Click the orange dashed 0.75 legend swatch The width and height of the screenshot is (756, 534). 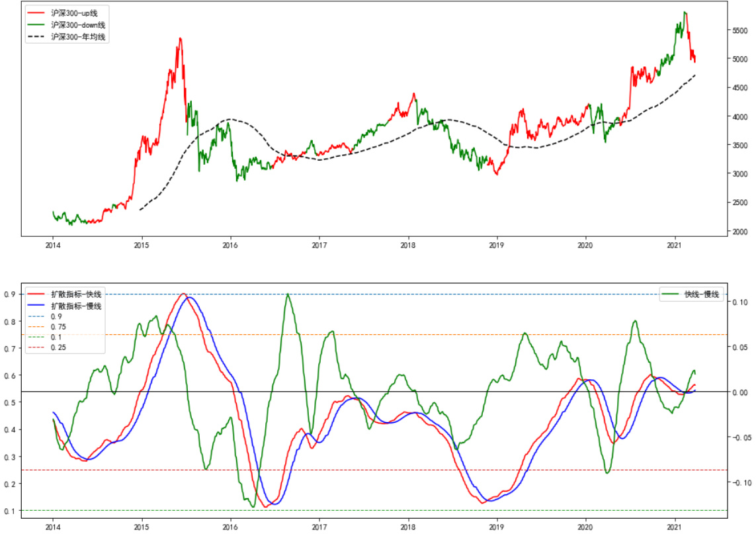tap(36, 327)
